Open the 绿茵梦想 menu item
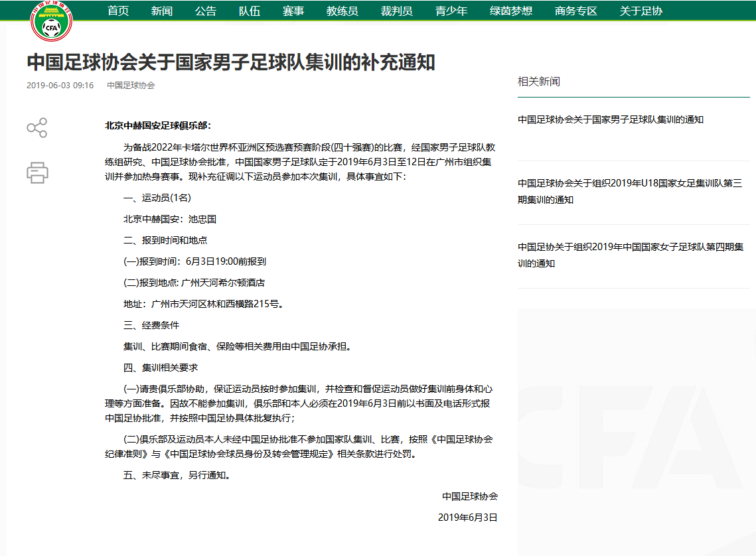This screenshot has width=756, height=556. [511, 11]
